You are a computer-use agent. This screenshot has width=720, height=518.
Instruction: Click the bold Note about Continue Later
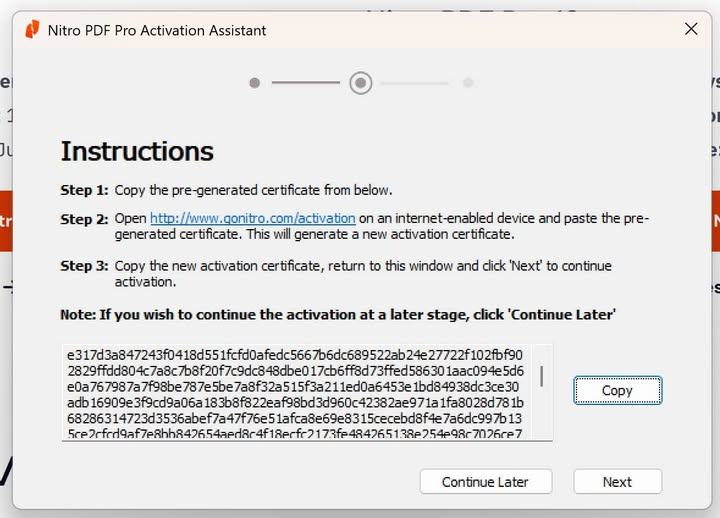(338, 314)
